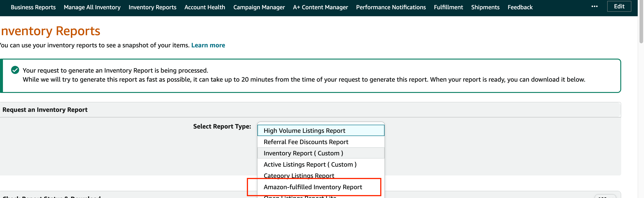Pick Active Listings Report ( Custom )
Screen dimensions: 644x198
coord(310,164)
